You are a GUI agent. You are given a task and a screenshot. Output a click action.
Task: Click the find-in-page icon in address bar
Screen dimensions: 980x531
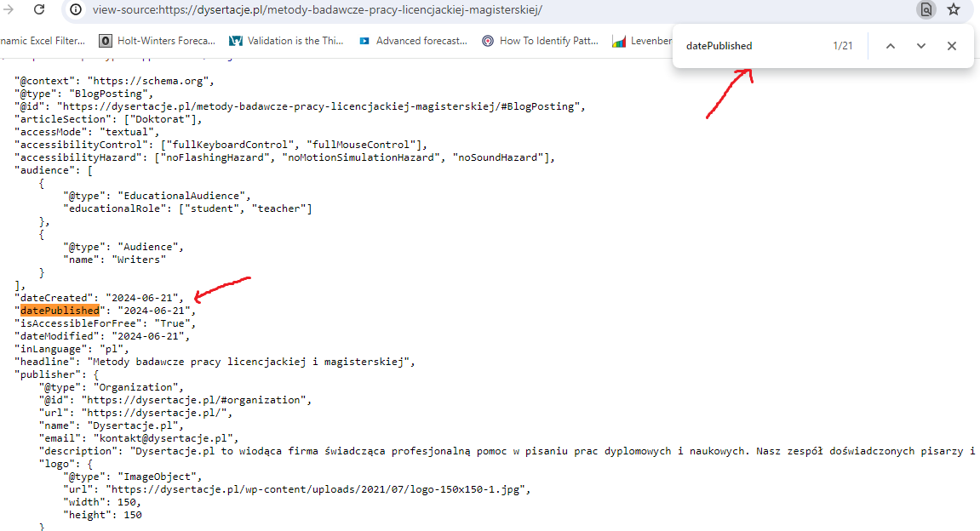coord(925,10)
